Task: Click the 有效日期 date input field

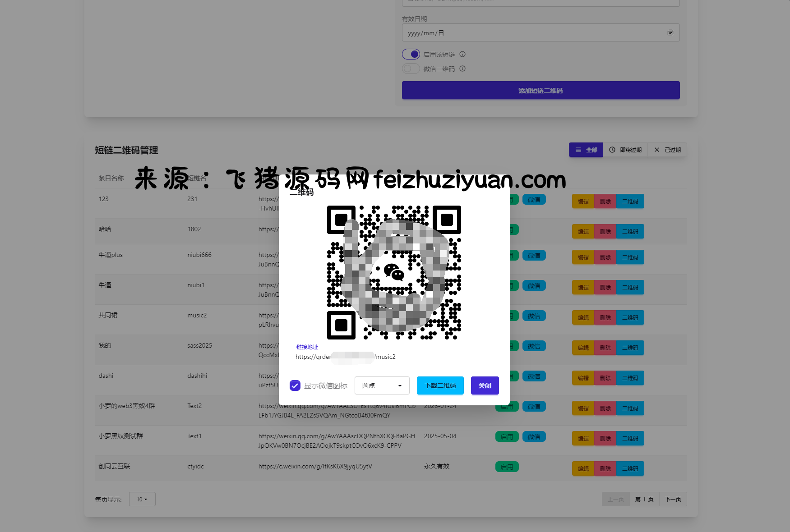Action: [x=532, y=33]
